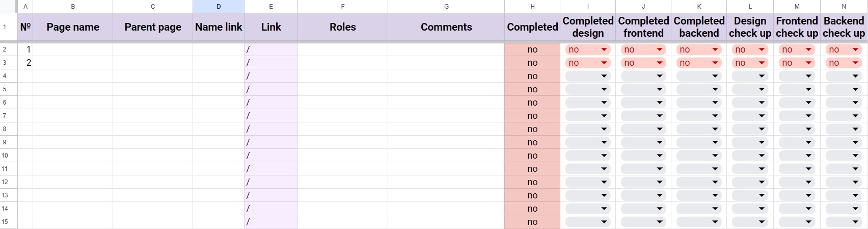Click the Page name header cell
This screenshot has width=868, height=229.
73,27
